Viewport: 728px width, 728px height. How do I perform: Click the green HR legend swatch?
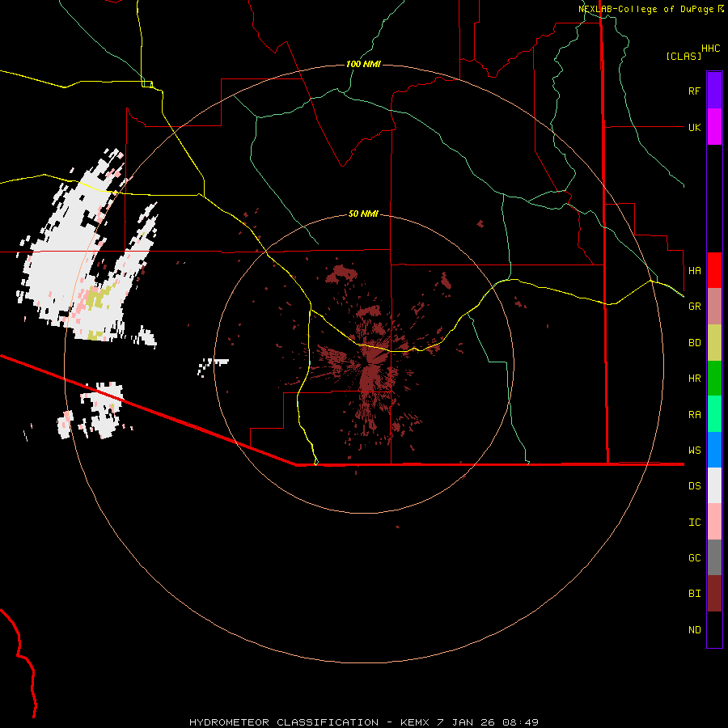coord(714,379)
